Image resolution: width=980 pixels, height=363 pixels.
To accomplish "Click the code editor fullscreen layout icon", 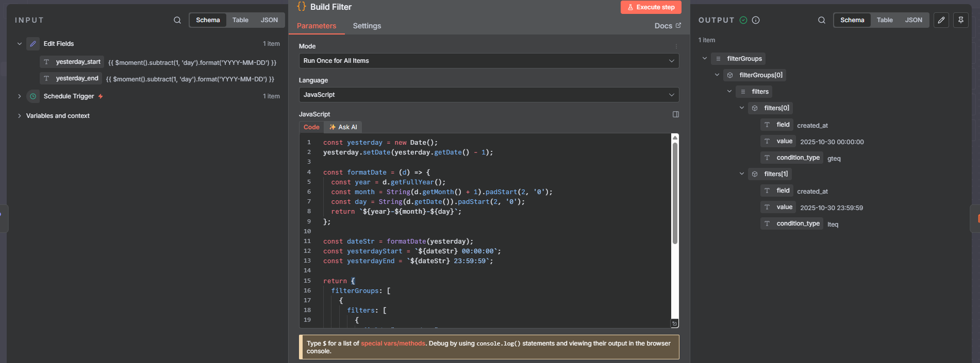I will [676, 114].
